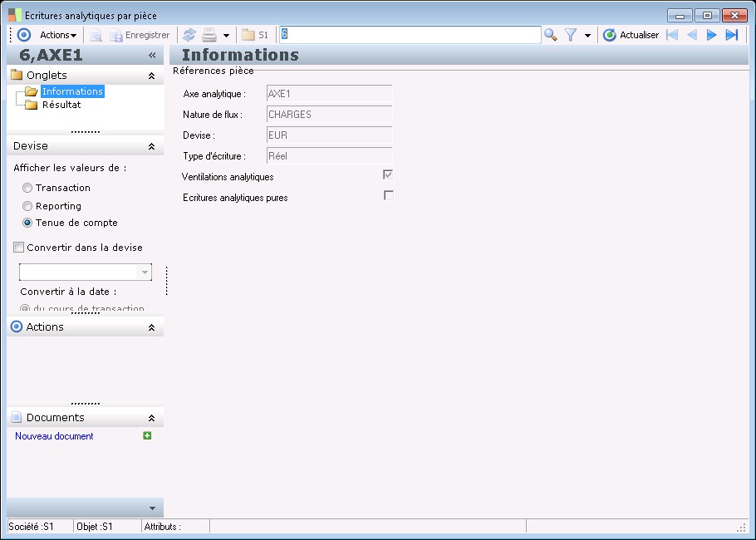Screen dimensions: 756x540
Task: Click the Type d'écriture field Réel
Action: pyautogui.click(x=329, y=155)
